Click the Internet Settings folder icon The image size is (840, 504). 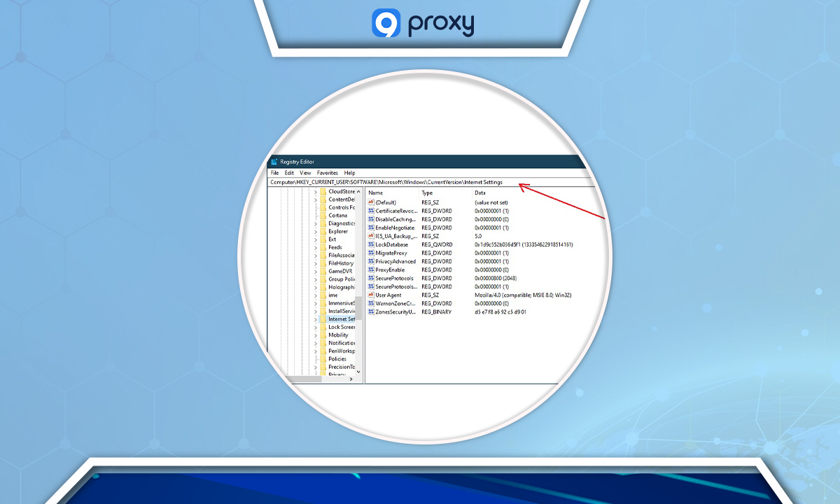pos(324,320)
